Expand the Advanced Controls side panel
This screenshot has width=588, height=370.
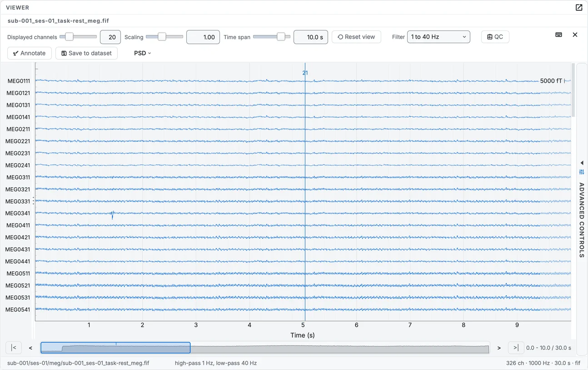[582, 163]
